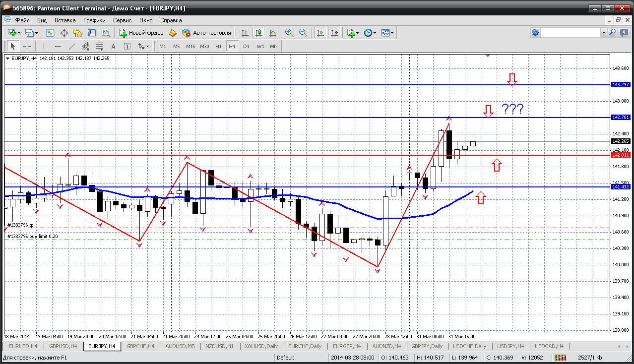Click the connection status 2527/1 kb
This screenshot has height=364, width=634.
coord(590,357)
